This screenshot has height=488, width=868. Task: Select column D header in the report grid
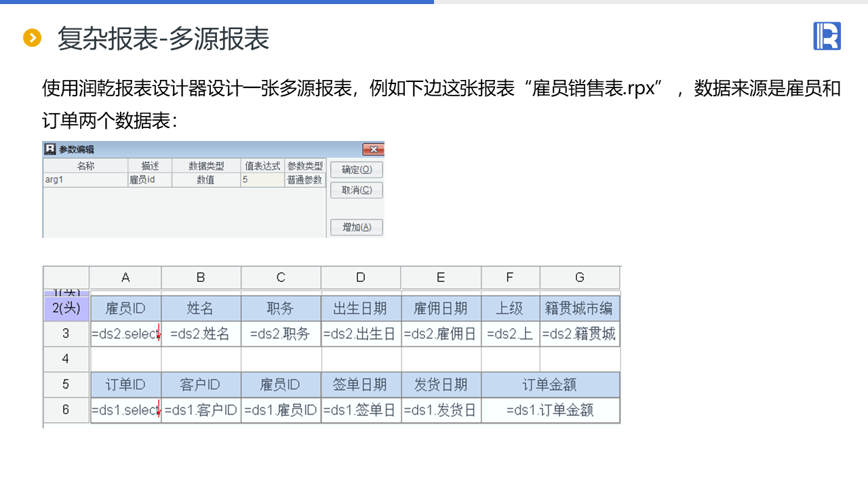[x=361, y=277]
